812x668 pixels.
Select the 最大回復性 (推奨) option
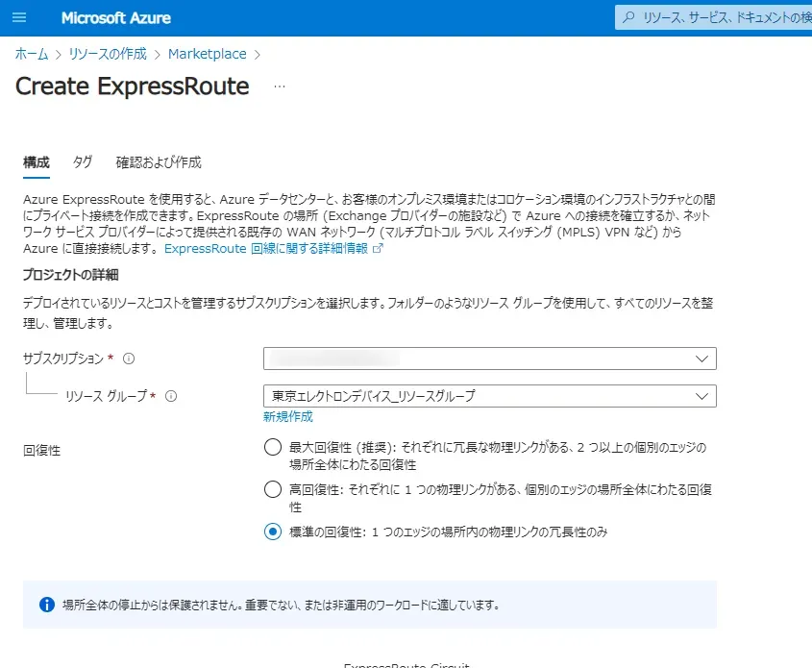click(272, 446)
